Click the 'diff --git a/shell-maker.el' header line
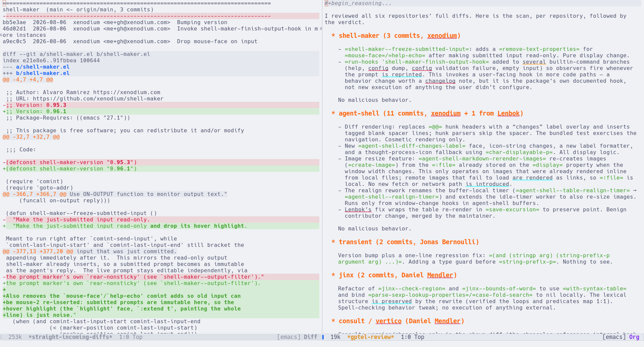The height and width of the screenshot is (347, 644). [161, 54]
